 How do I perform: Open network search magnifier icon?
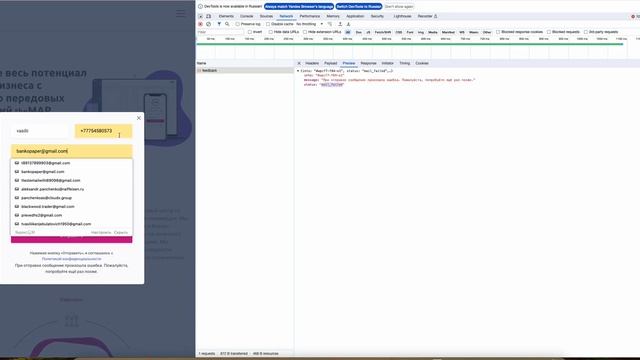pyautogui.click(x=227, y=24)
